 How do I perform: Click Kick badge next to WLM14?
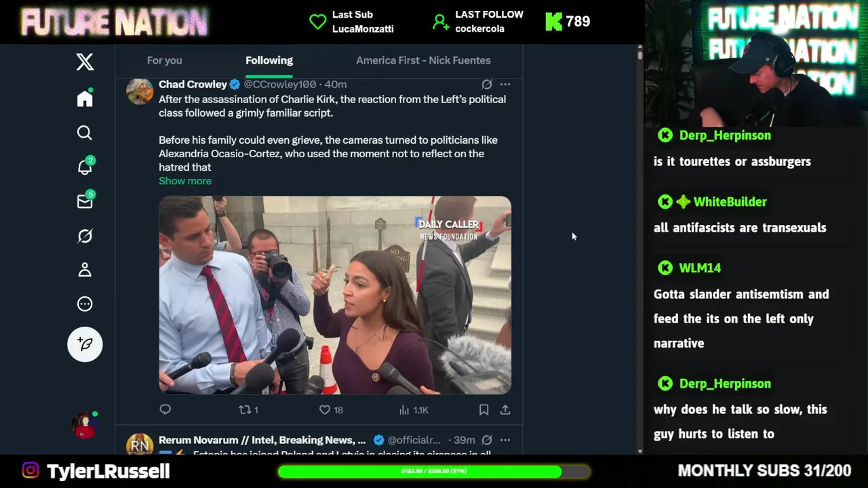[x=665, y=268]
